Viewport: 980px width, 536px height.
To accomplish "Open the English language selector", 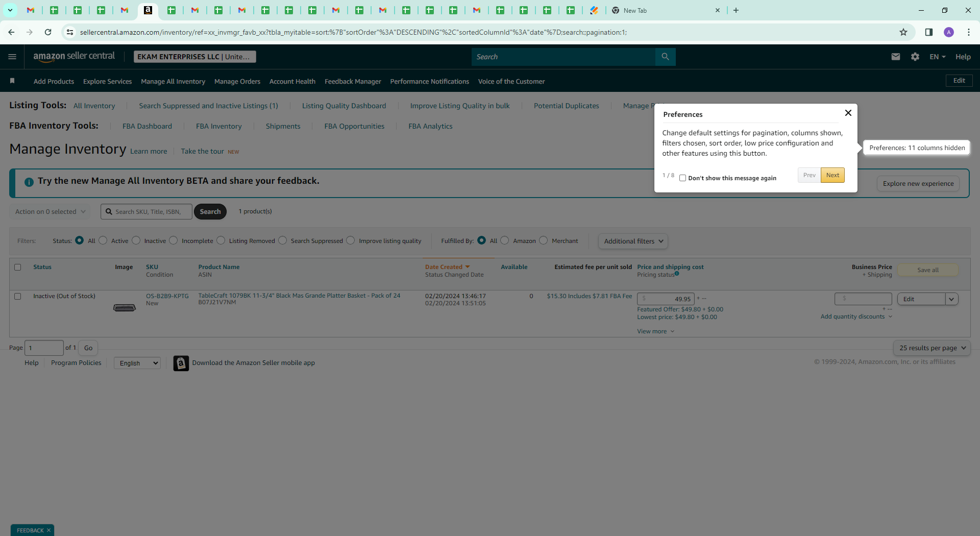I will coord(137,363).
